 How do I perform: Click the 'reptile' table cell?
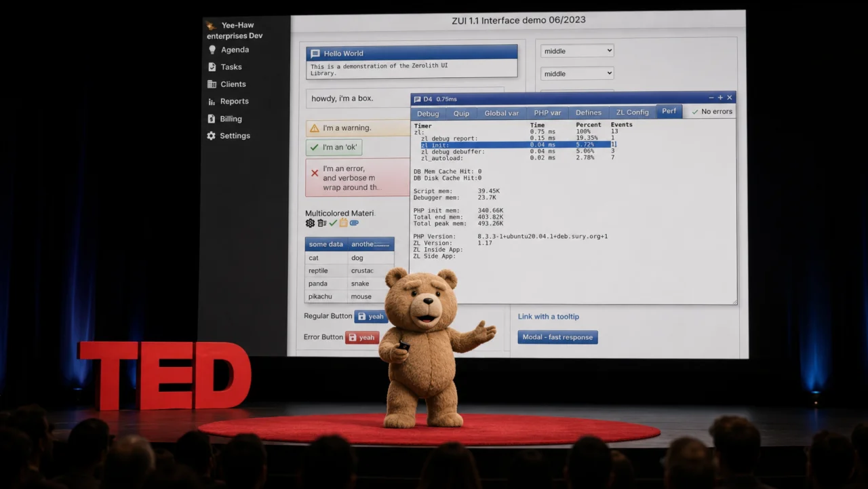326,271
